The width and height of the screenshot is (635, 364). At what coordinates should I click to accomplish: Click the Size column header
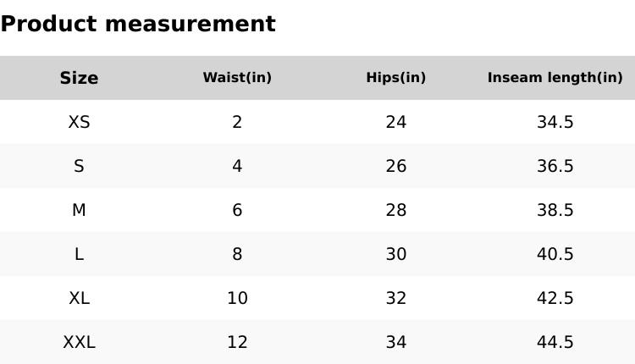coord(79,78)
